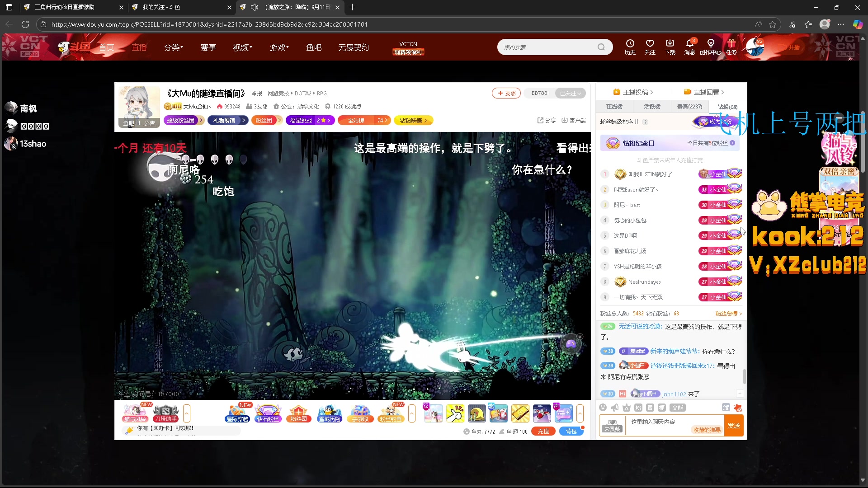
Task: Open a new browser tab
Action: (x=352, y=7)
